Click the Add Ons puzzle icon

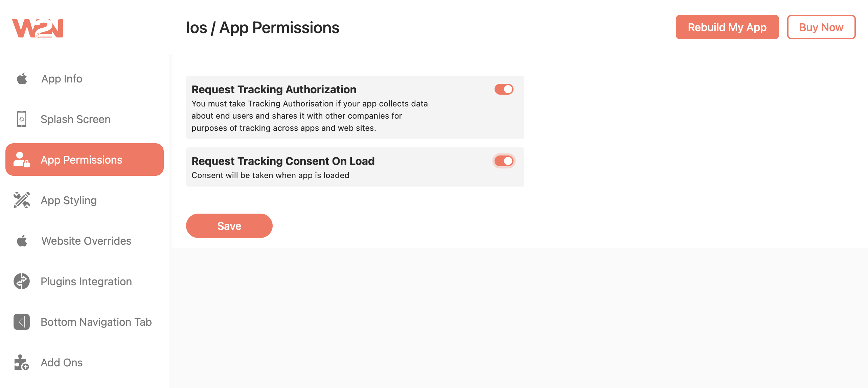pyautogui.click(x=21, y=362)
